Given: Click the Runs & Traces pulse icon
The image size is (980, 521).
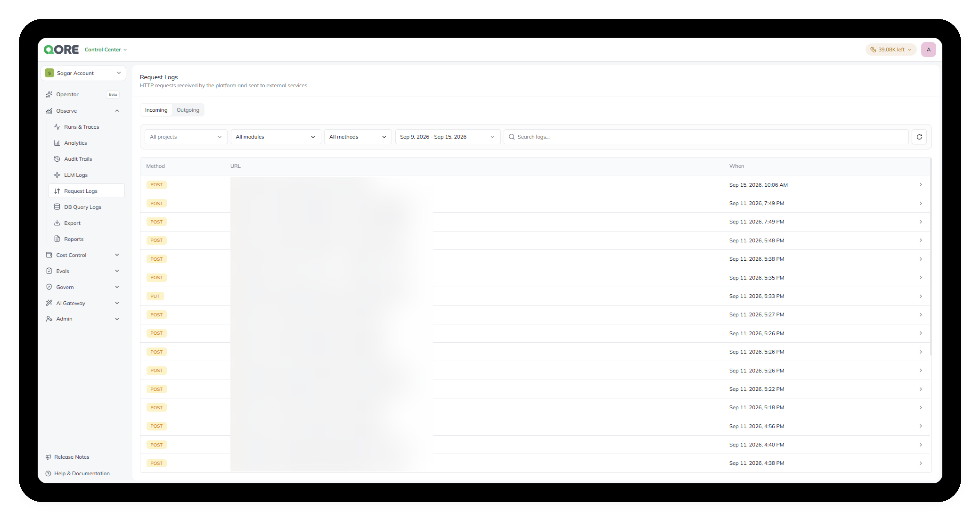Looking at the screenshot, I should click(x=57, y=127).
